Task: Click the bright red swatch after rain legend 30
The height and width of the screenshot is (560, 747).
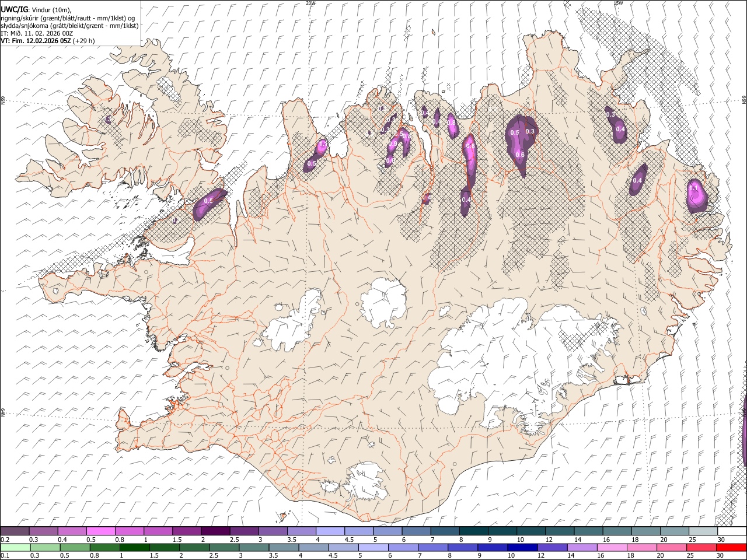Action: point(731,547)
